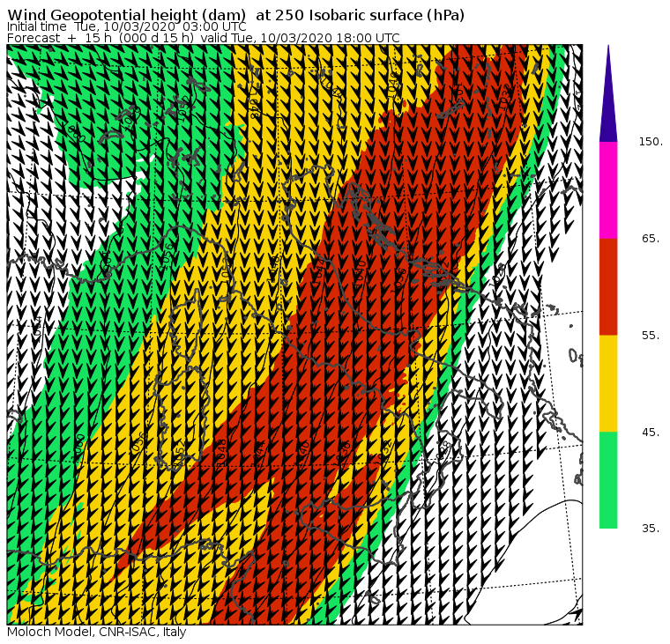Image resolution: width=670 pixels, height=644 pixels.
Task: Click the '65.' colorbar label
Action: pos(651,238)
